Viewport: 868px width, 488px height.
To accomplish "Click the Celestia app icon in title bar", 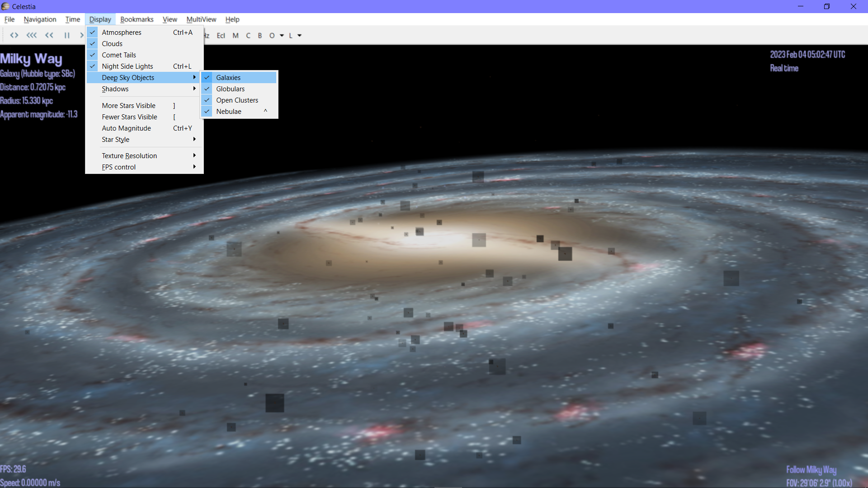I will click(x=5, y=6).
